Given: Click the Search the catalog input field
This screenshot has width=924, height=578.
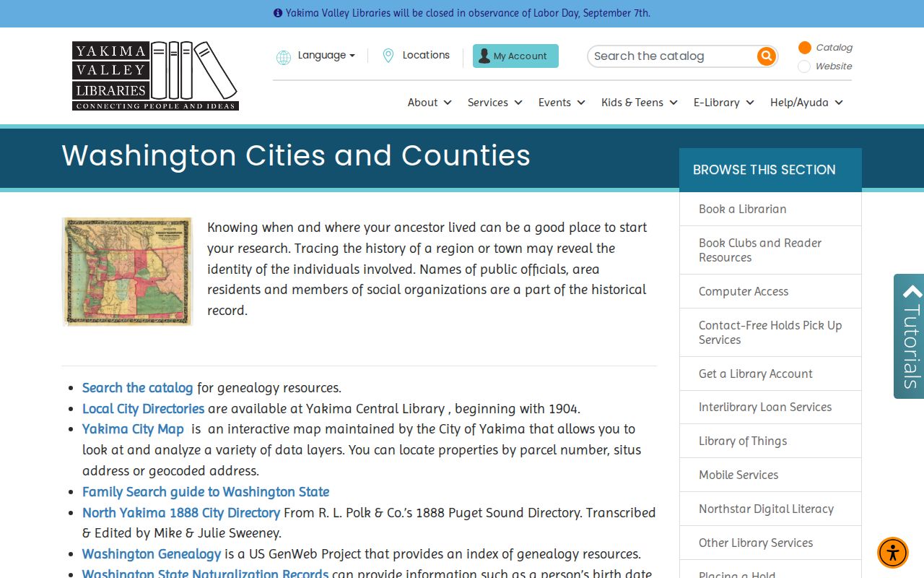Looking at the screenshot, I should coord(673,56).
